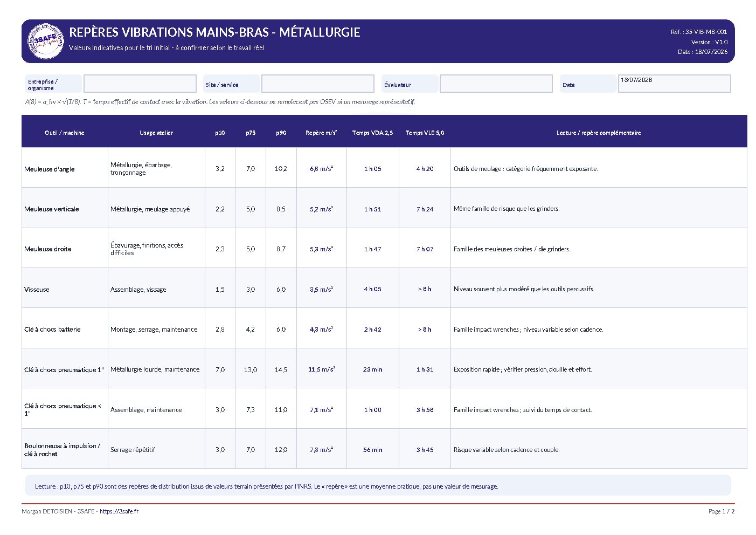Click the Évaluateur input field
This screenshot has height=535, width=756.
[x=496, y=84]
